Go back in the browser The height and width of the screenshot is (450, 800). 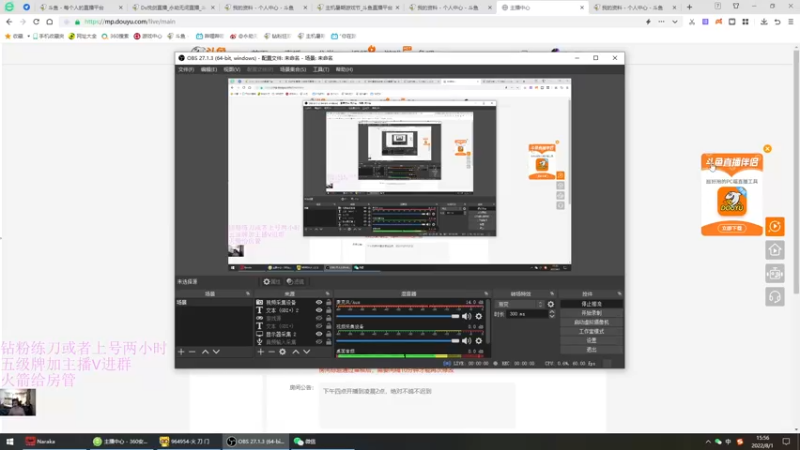tap(9, 22)
